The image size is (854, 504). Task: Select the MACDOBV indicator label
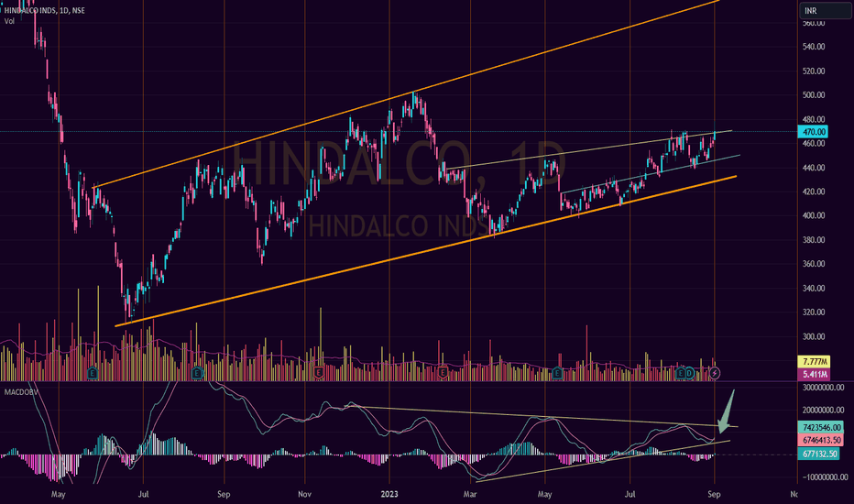pos(22,392)
